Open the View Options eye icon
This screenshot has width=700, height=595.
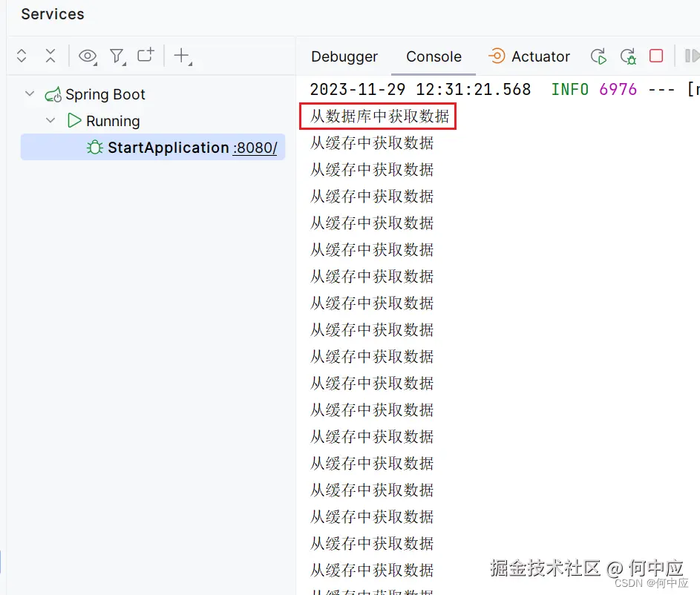[x=88, y=56]
